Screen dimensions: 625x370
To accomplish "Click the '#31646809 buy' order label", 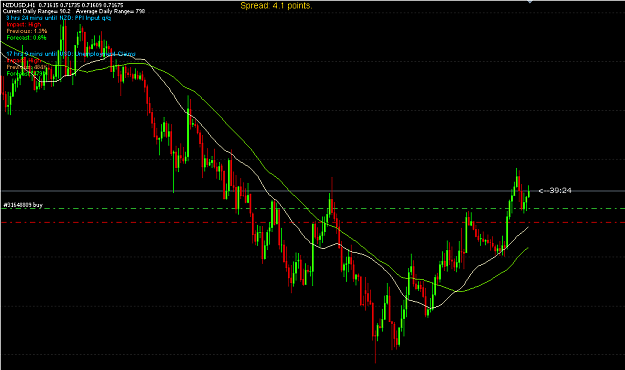I will pyautogui.click(x=23, y=205).
